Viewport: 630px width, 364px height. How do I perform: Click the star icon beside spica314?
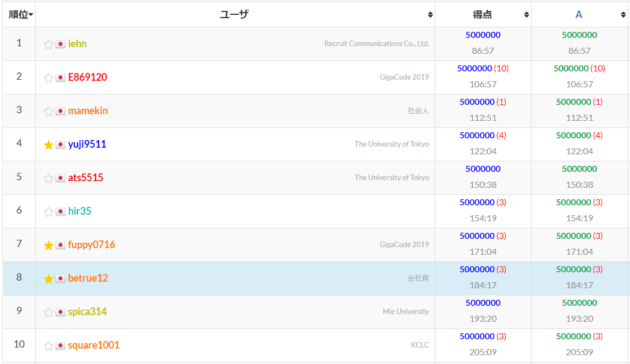pyautogui.click(x=48, y=312)
